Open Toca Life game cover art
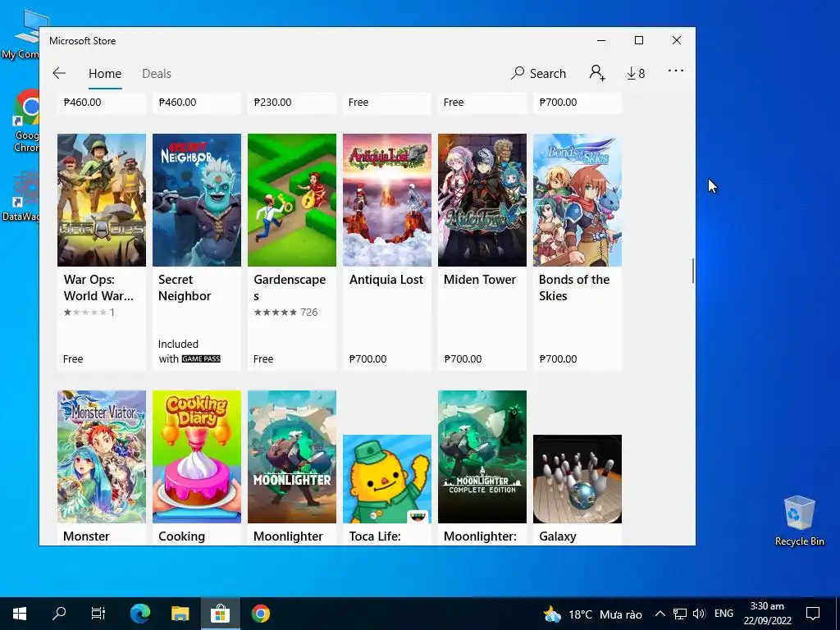 tap(387, 479)
